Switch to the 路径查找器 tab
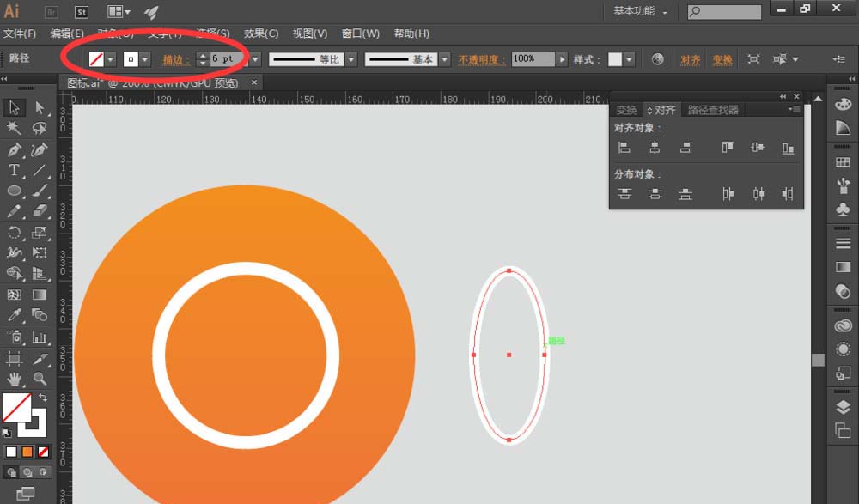Image resolution: width=859 pixels, height=504 pixels. click(x=712, y=110)
